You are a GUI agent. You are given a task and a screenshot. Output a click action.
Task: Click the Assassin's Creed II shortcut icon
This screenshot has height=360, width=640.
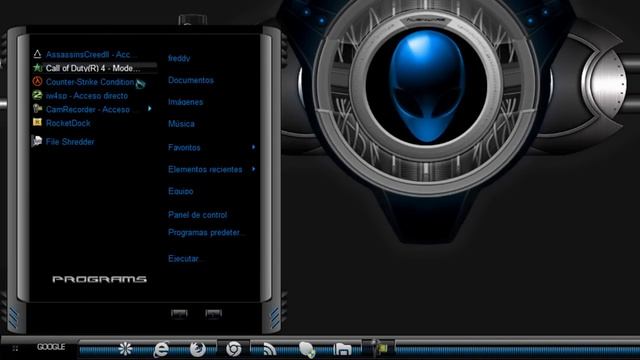pos(37,54)
